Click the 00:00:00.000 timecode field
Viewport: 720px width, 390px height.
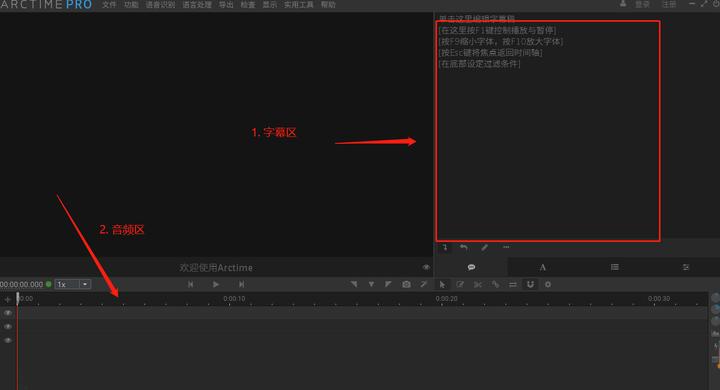click(22, 285)
